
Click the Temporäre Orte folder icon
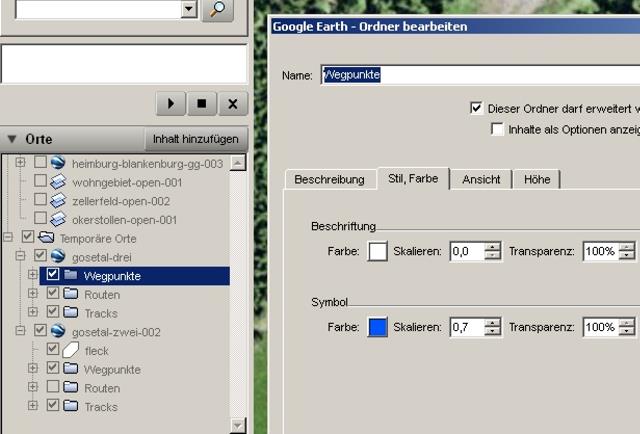[x=46, y=237]
